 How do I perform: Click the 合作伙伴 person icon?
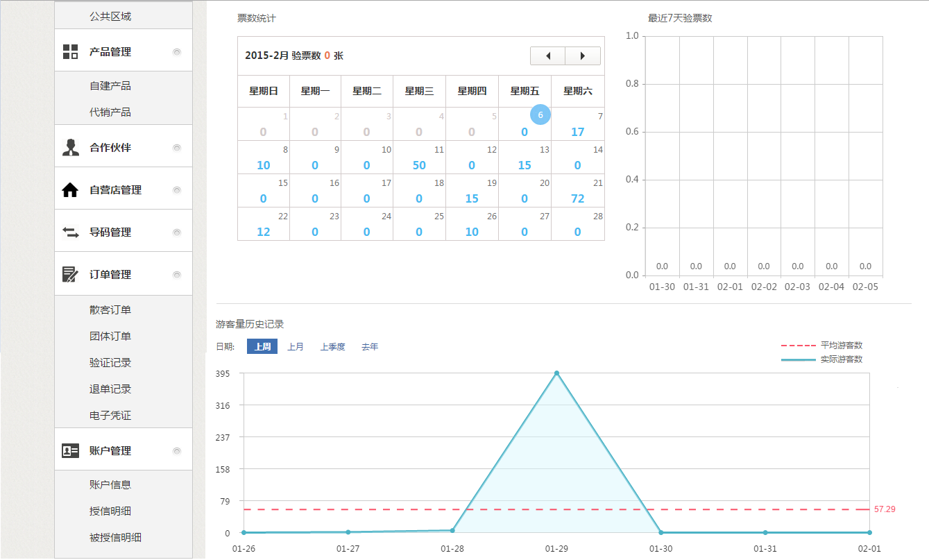click(x=71, y=147)
